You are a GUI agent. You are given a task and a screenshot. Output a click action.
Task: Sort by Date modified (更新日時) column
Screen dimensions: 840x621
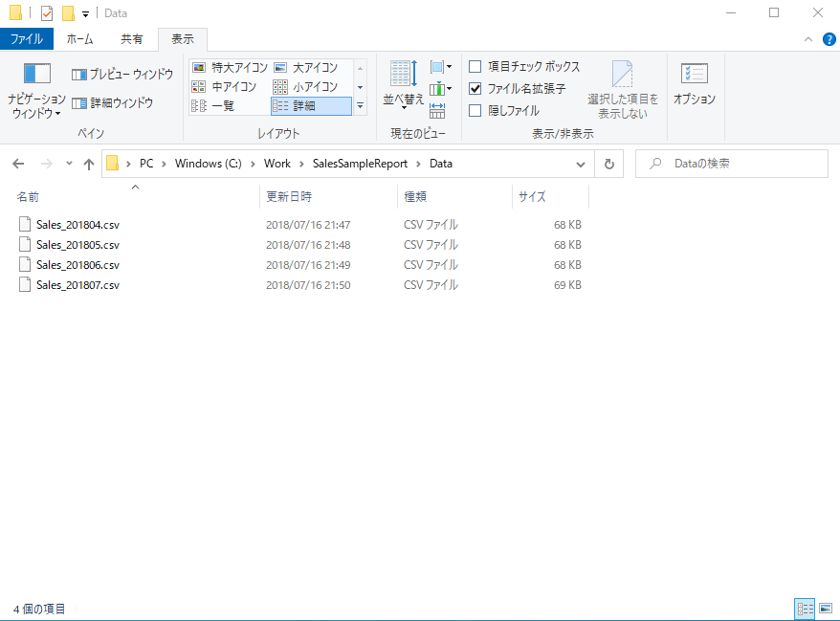[x=289, y=197]
